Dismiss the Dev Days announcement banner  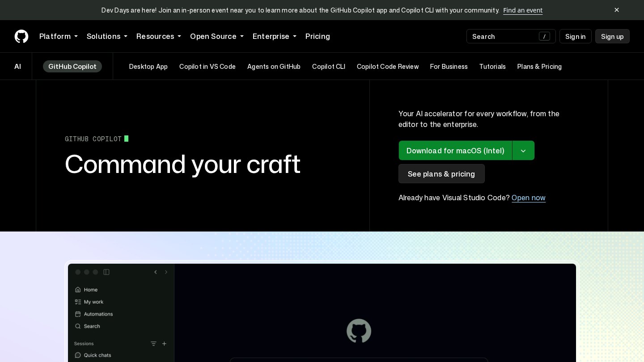pyautogui.click(x=617, y=10)
